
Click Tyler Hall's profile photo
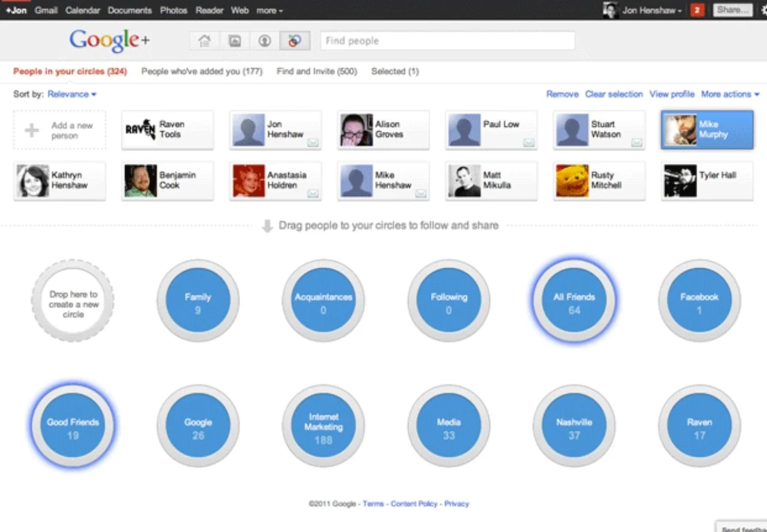tap(680, 181)
